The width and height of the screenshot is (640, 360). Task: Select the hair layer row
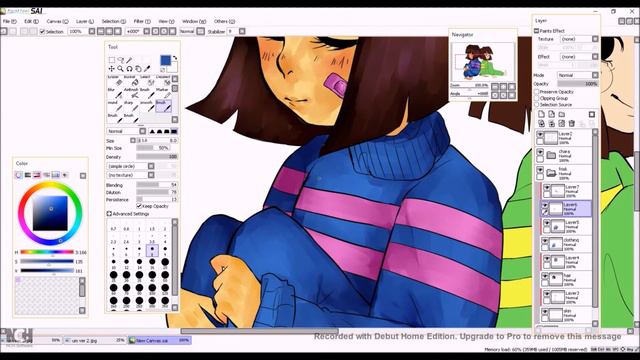pyautogui.click(x=566, y=280)
